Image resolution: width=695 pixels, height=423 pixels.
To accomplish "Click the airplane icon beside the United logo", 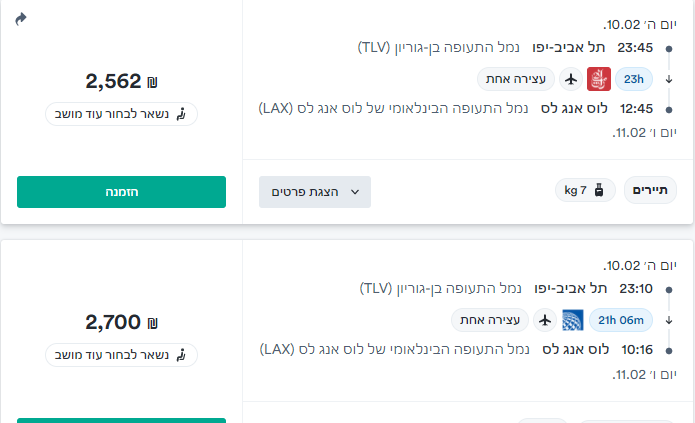I will coord(545,320).
